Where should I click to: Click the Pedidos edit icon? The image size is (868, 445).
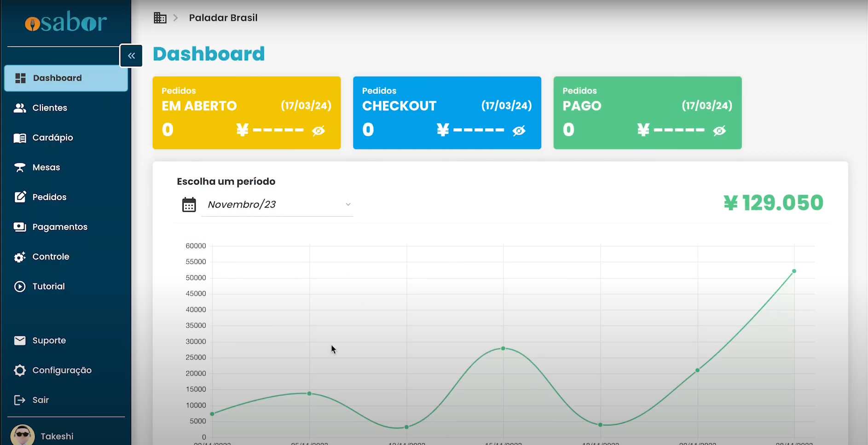pyautogui.click(x=20, y=197)
